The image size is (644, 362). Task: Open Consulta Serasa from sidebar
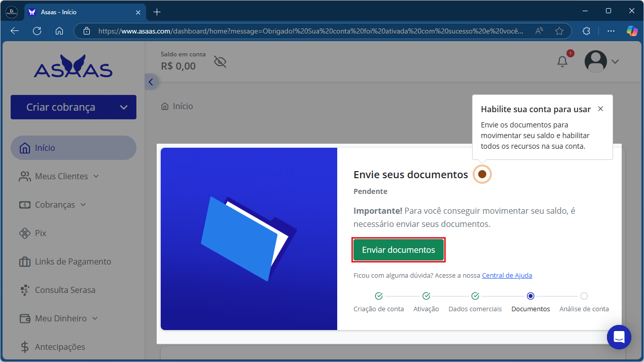(x=65, y=290)
